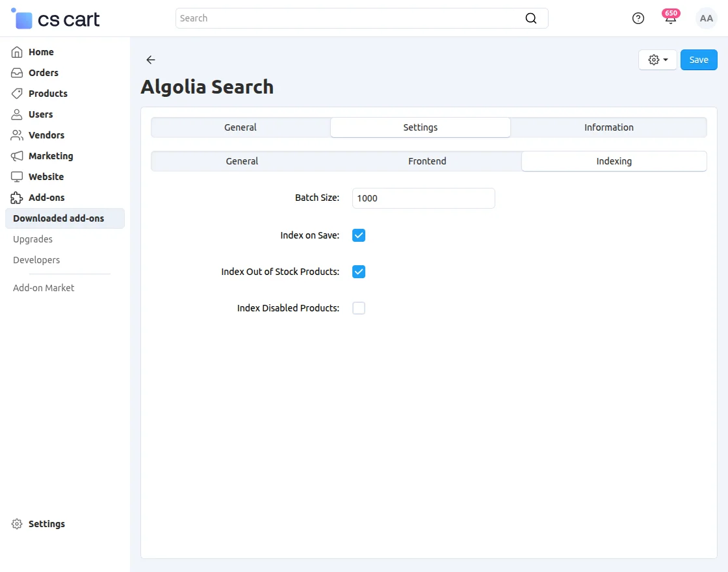Viewport: 728px width, 572px height.
Task: Click the Add-ons puzzle icon
Action: (x=17, y=198)
